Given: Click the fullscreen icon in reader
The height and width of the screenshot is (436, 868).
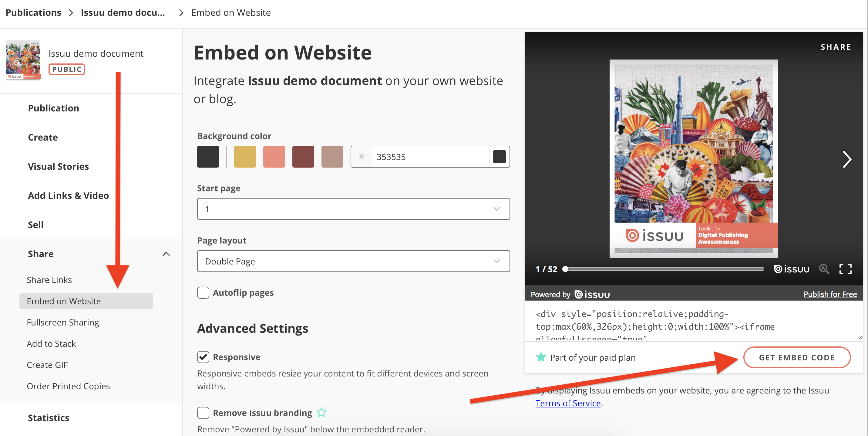Looking at the screenshot, I should 845,269.
